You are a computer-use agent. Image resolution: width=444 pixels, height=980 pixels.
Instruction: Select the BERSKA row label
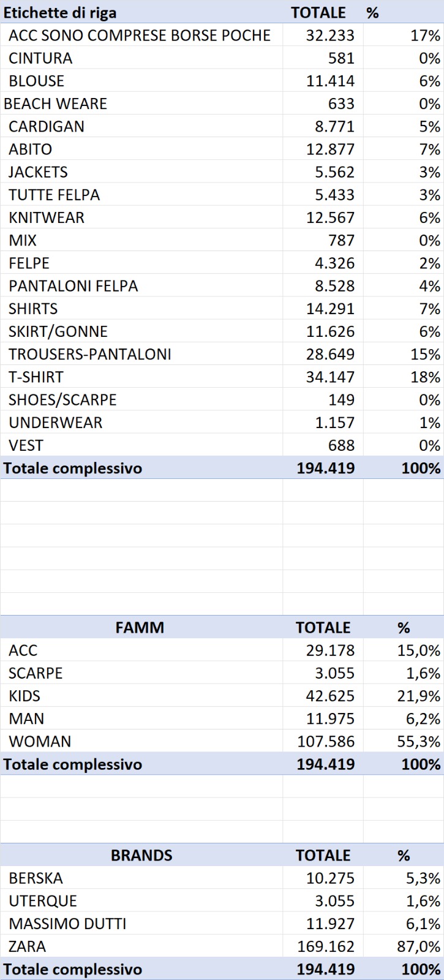click(36, 878)
